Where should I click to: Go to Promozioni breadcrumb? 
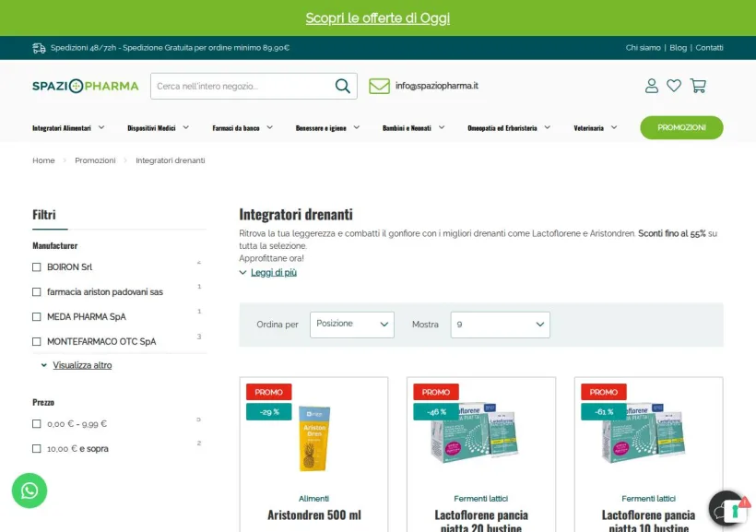[x=95, y=160]
